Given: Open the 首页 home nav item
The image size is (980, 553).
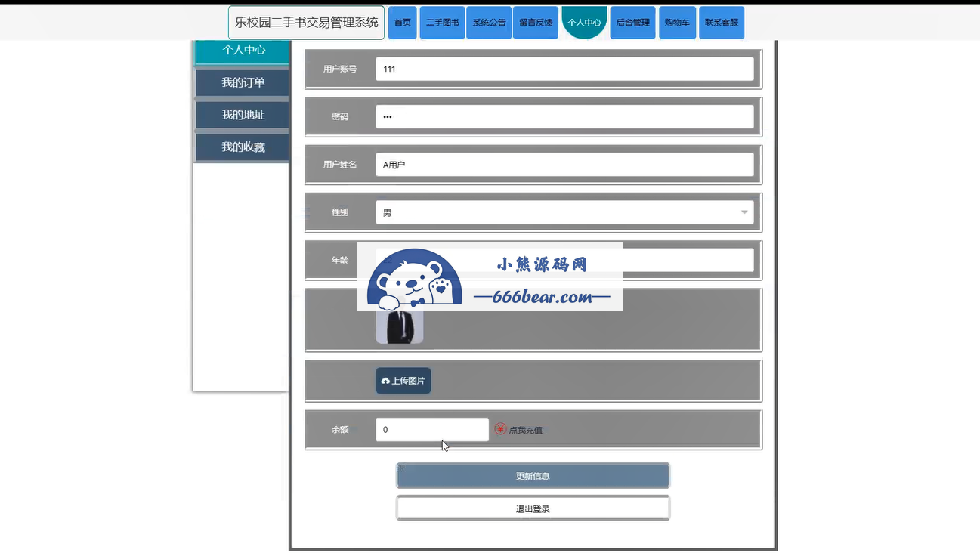Looking at the screenshot, I should pos(403,23).
